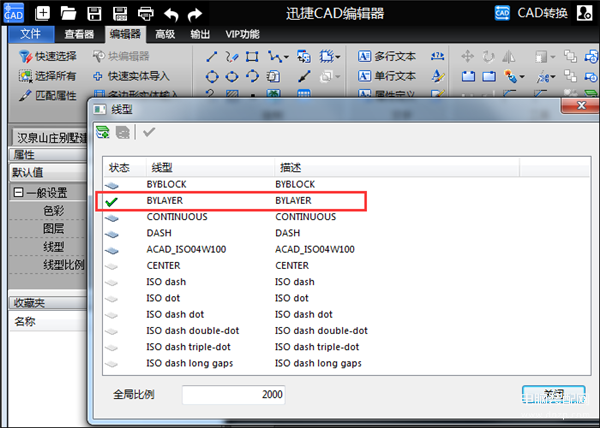Open the dashed-selection tool dropdown arrow
Viewport: 600px width, 428px height.
click(338, 58)
